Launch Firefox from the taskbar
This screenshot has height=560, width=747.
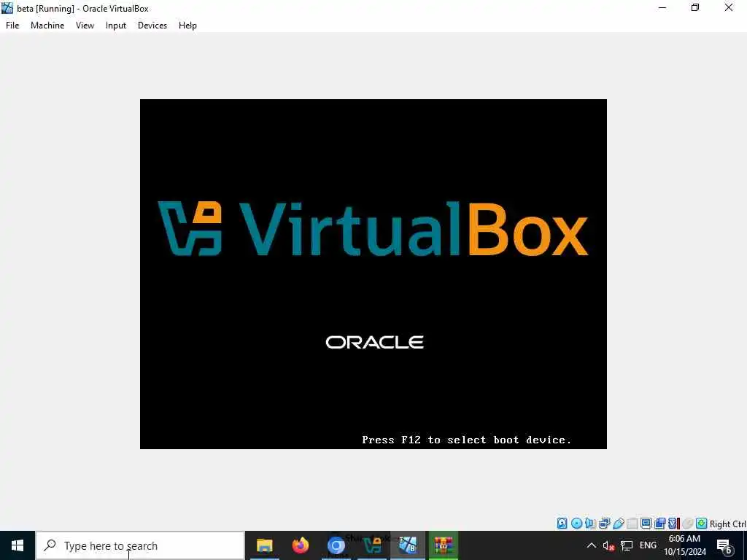[300, 545]
